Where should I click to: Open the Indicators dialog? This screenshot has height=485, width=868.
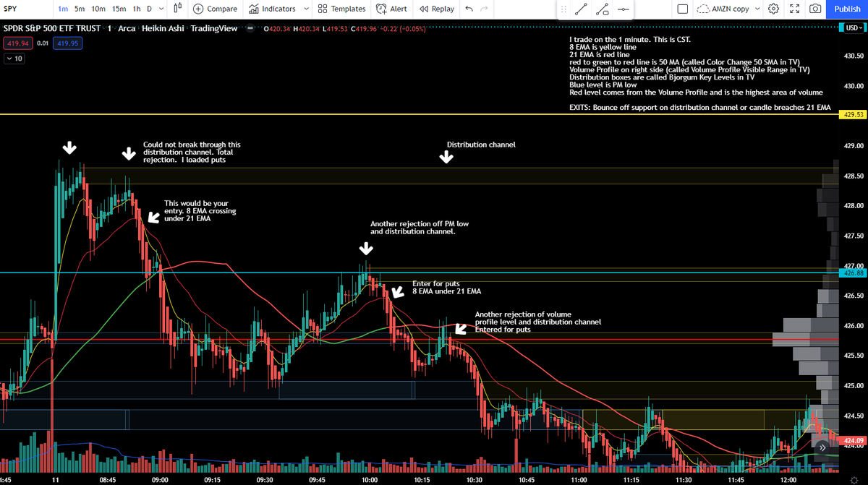pos(272,9)
